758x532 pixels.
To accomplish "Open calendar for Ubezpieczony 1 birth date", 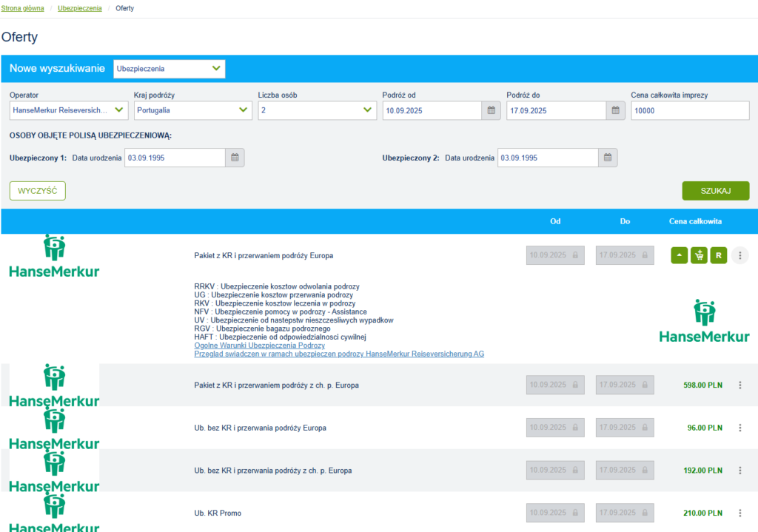I will (x=235, y=158).
